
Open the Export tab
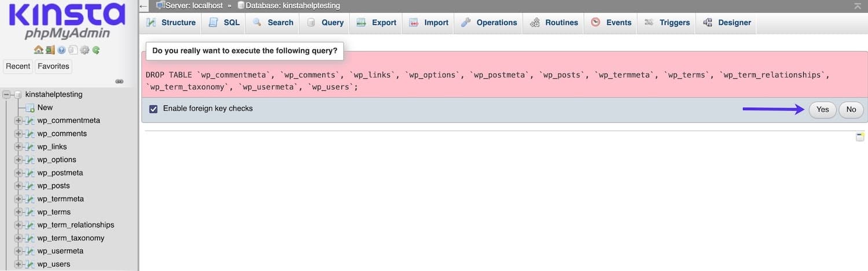(377, 23)
